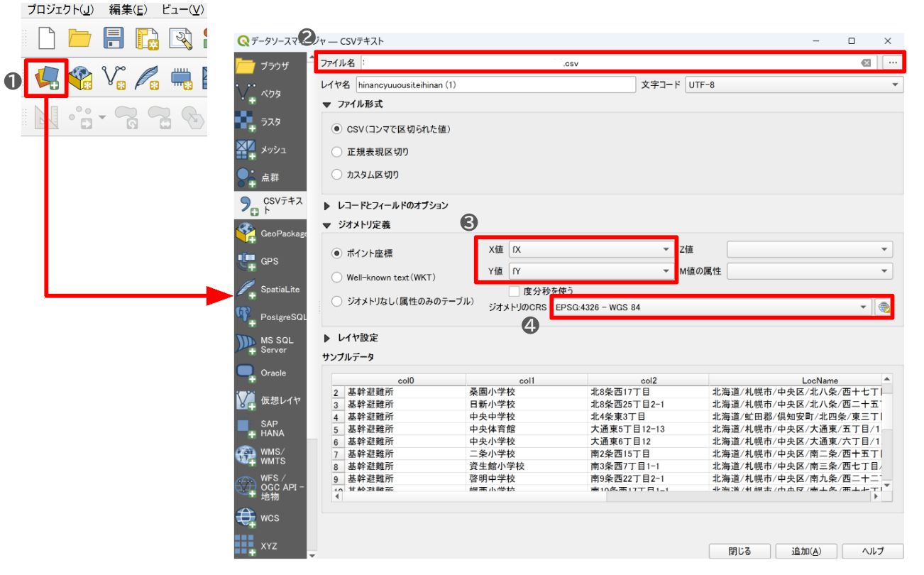
Task: Click the sample data horizontal scrollbar
Action: click(x=606, y=497)
